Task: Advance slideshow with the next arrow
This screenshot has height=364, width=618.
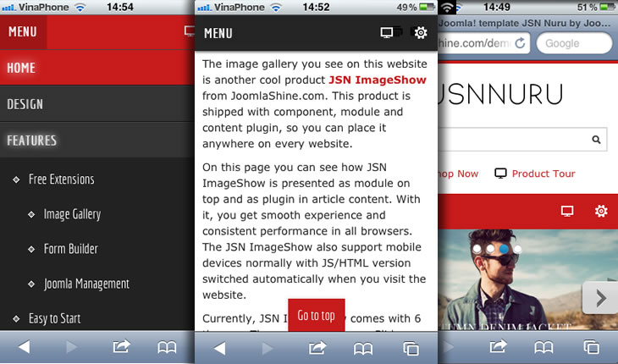Action: [600, 298]
